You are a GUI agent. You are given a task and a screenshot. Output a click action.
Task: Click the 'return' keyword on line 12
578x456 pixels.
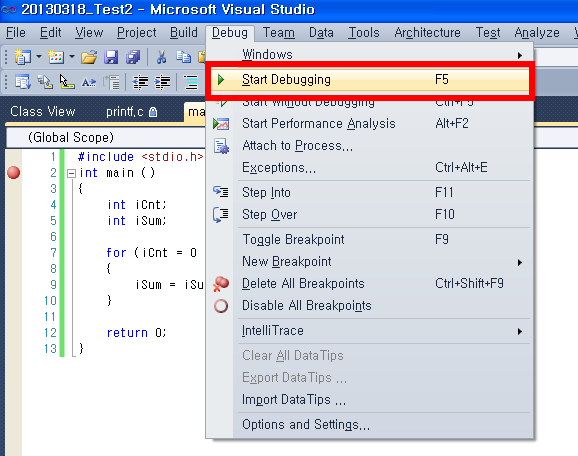click(127, 333)
